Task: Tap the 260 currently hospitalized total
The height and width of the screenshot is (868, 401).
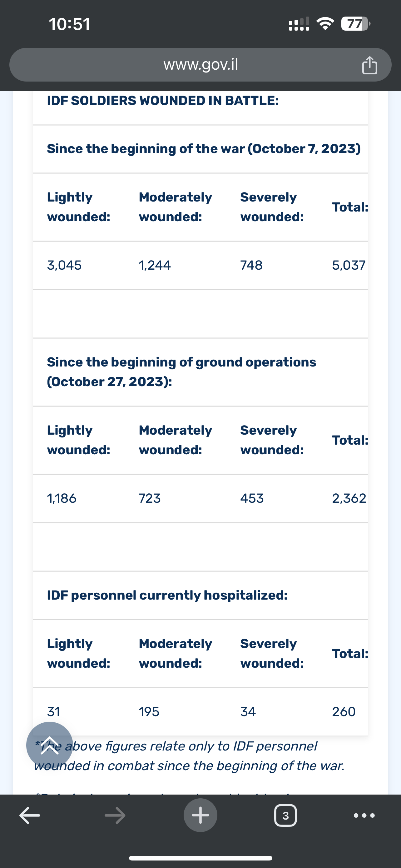Action: point(344,712)
